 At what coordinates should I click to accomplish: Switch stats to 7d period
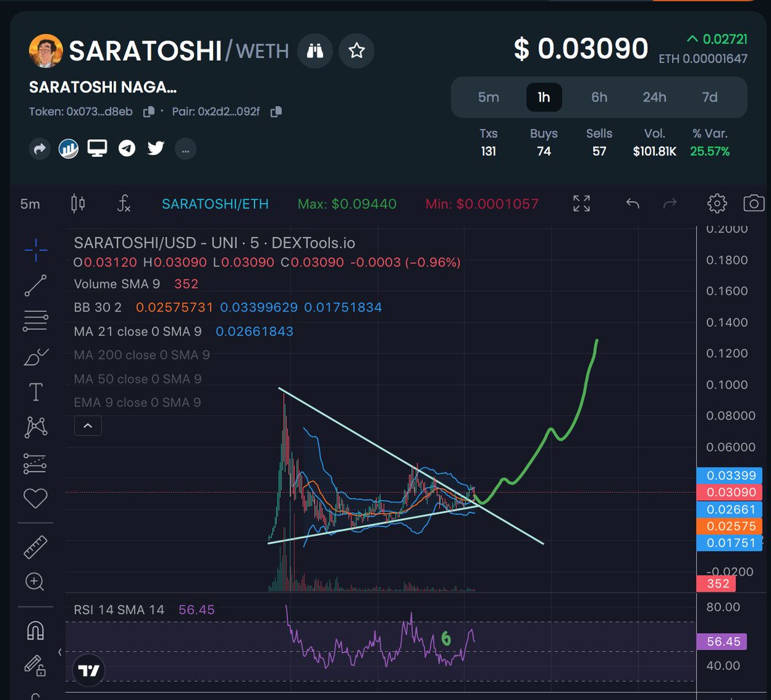point(710,97)
